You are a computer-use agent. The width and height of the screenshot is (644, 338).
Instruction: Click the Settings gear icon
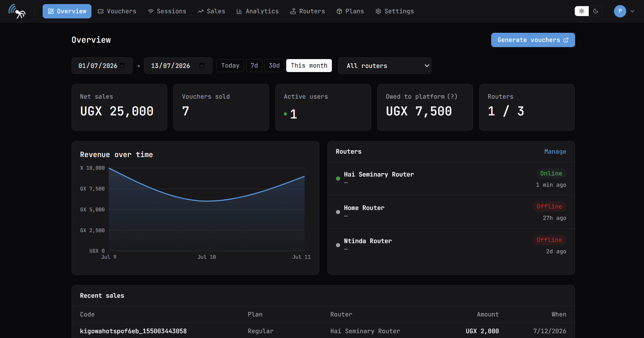click(x=378, y=11)
